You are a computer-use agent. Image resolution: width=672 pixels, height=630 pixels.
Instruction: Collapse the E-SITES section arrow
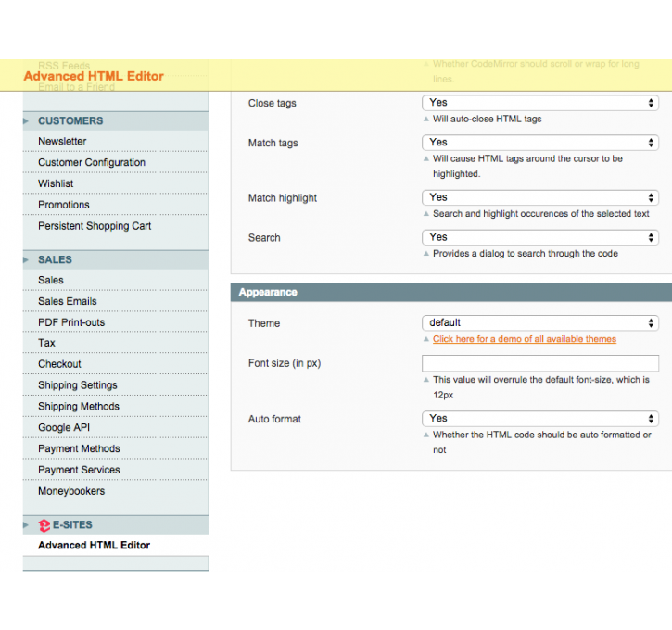(x=26, y=524)
